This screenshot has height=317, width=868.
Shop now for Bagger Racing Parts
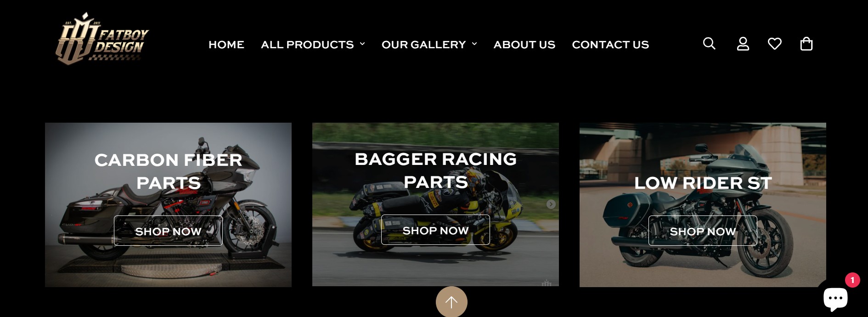[x=435, y=230]
